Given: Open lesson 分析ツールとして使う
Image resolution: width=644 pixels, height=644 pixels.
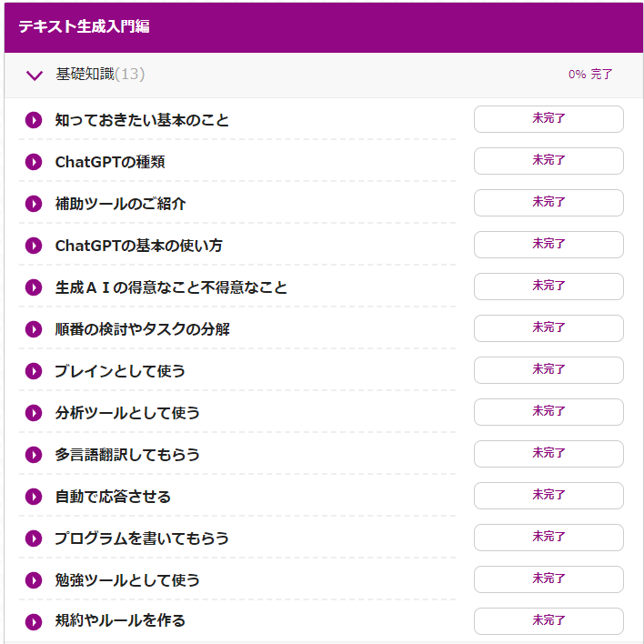Looking at the screenshot, I should pyautogui.click(x=127, y=413).
